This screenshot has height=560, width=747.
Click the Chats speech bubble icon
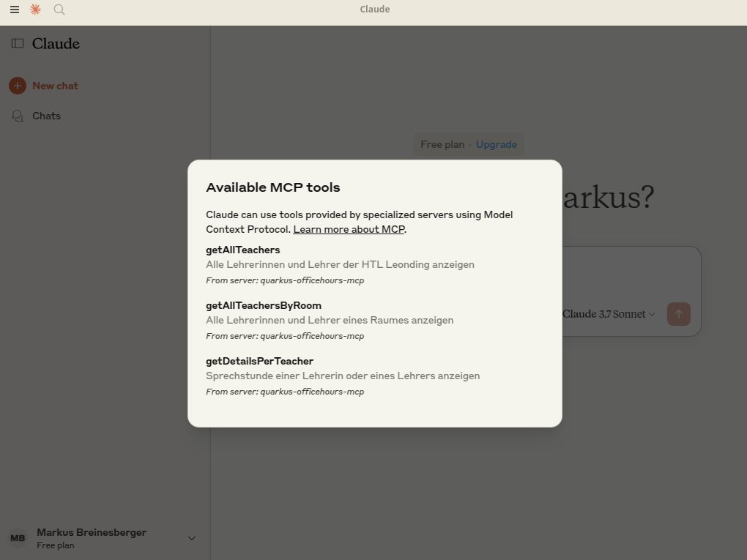[x=18, y=116]
